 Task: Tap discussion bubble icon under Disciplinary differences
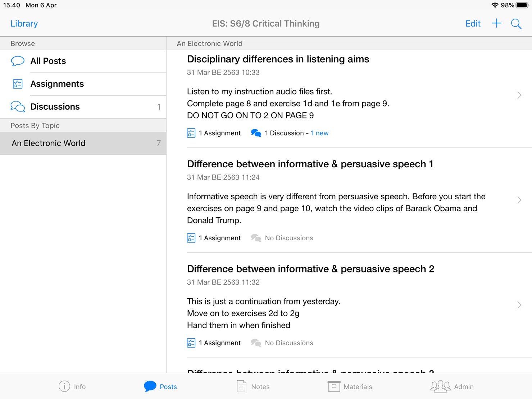coord(256,133)
